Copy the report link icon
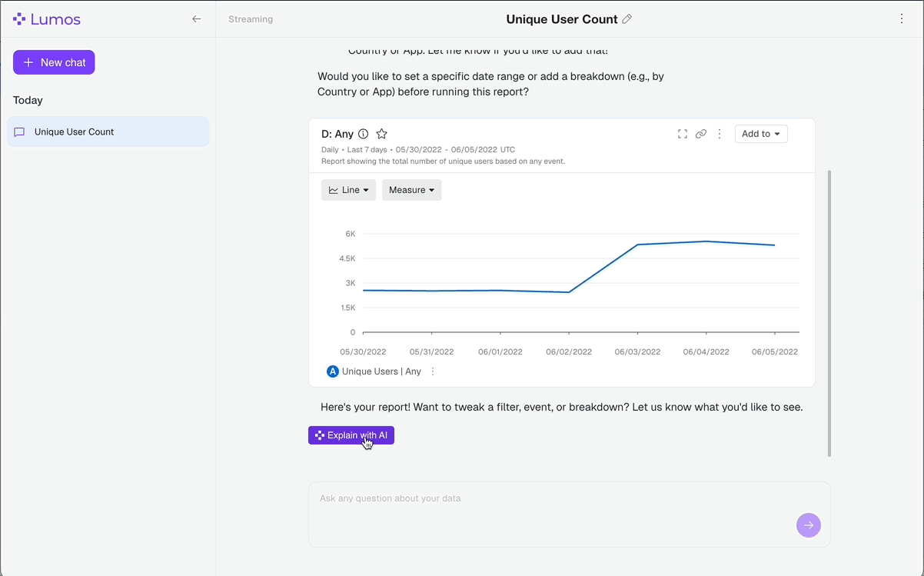The image size is (924, 576). coord(701,134)
